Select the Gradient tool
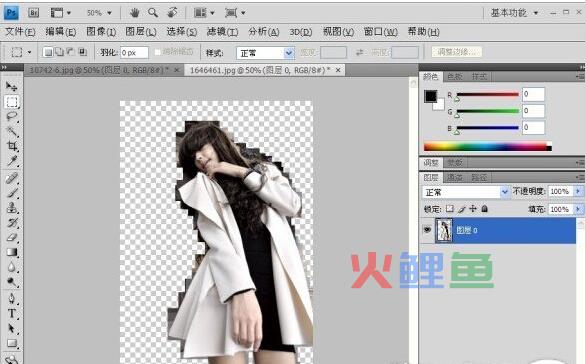585x364 pixels. click(12, 252)
